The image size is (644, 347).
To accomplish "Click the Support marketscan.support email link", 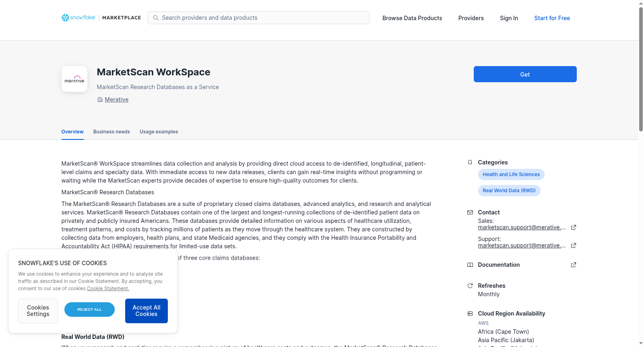I will tap(522, 245).
